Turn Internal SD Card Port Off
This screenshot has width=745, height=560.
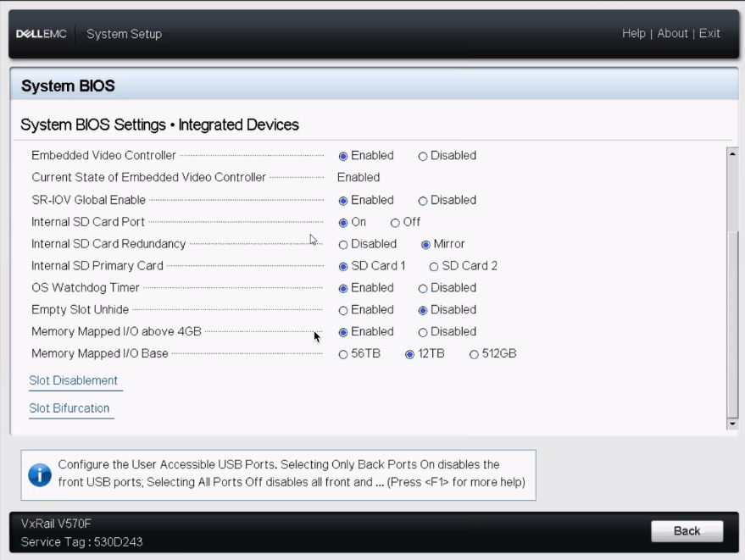(395, 223)
